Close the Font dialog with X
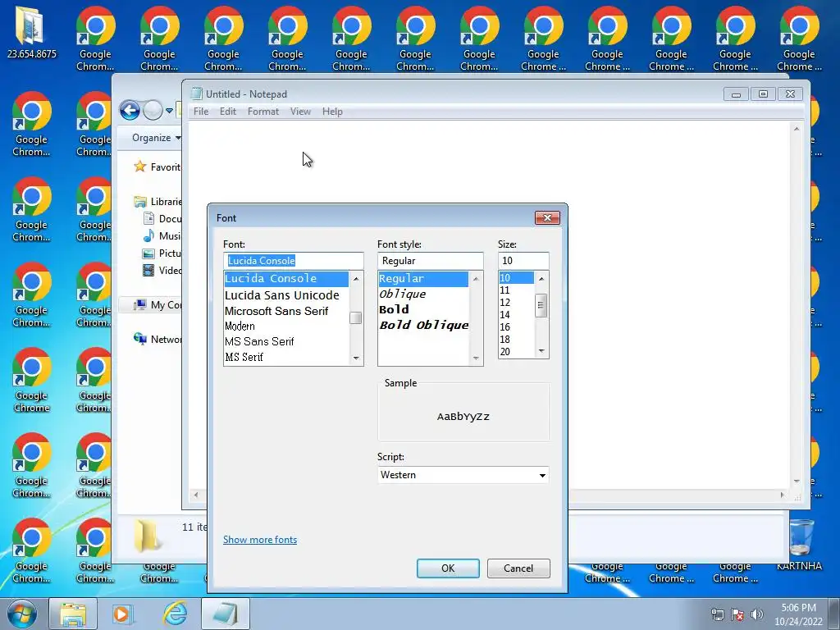 tap(547, 217)
